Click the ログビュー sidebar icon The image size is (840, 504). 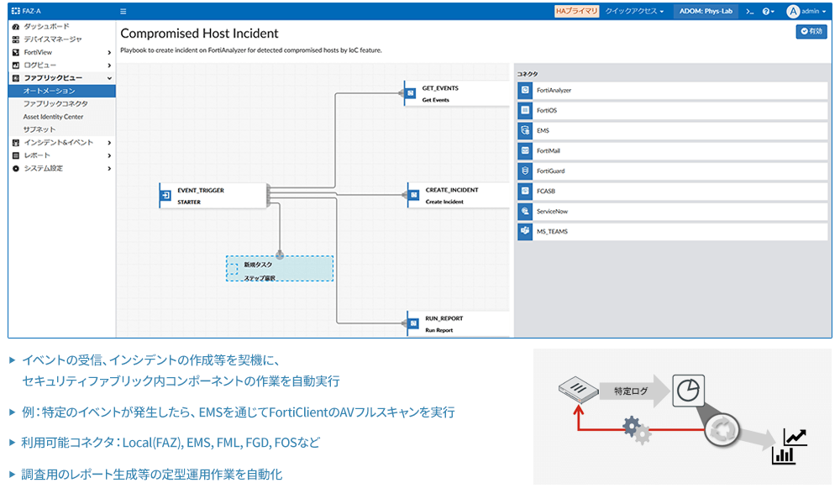pos(15,66)
